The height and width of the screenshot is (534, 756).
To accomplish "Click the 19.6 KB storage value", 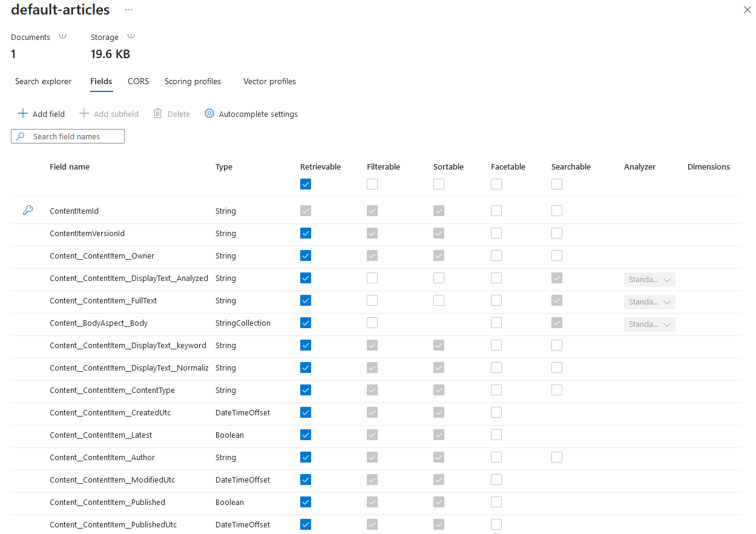I will (x=110, y=54).
